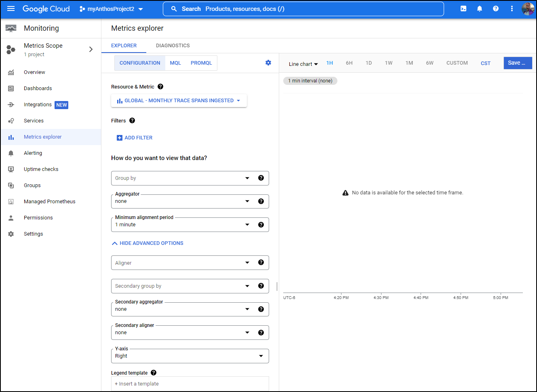
Task: Open configuration settings gear icon
Action: click(268, 63)
